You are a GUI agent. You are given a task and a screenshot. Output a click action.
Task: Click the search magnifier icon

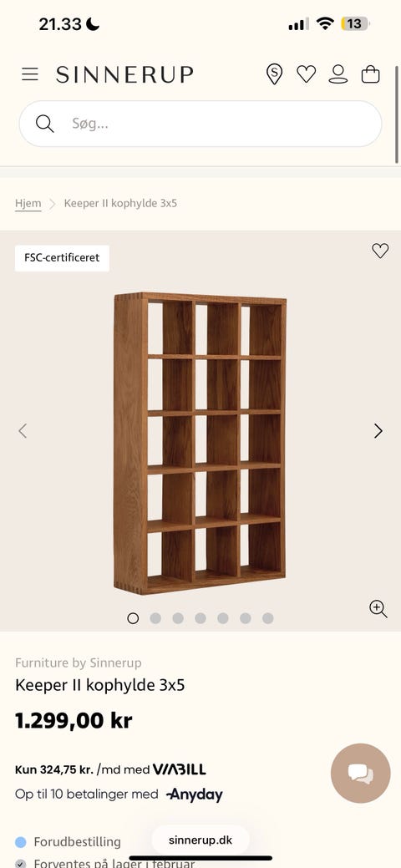click(x=45, y=124)
